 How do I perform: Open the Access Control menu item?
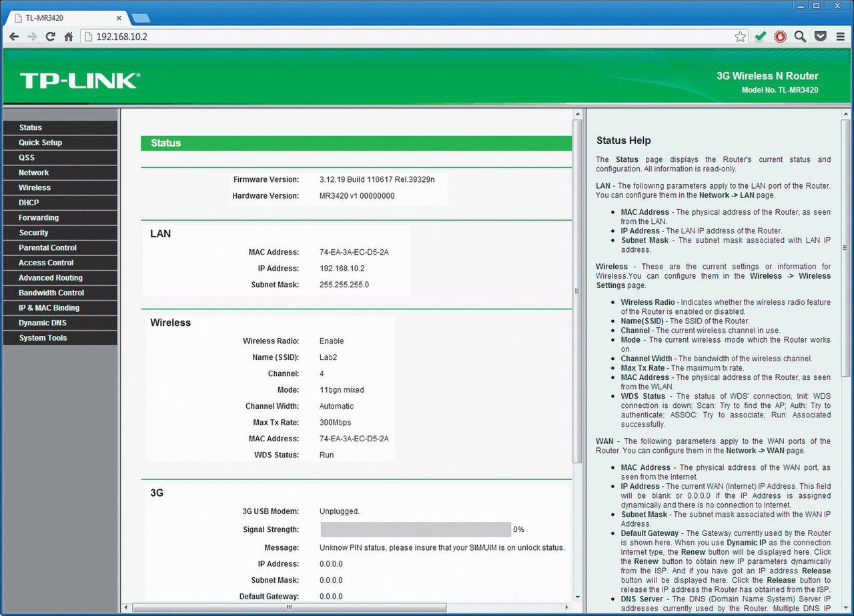[x=60, y=263]
